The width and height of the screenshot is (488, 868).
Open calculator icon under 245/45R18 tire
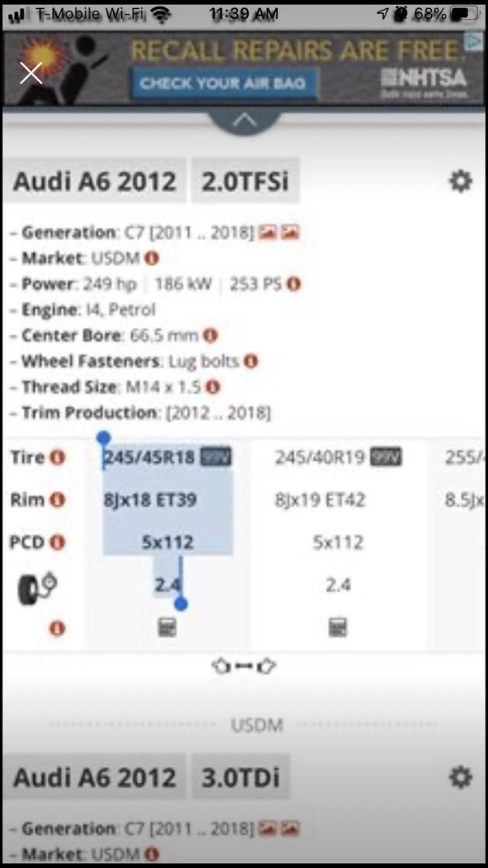point(167,626)
